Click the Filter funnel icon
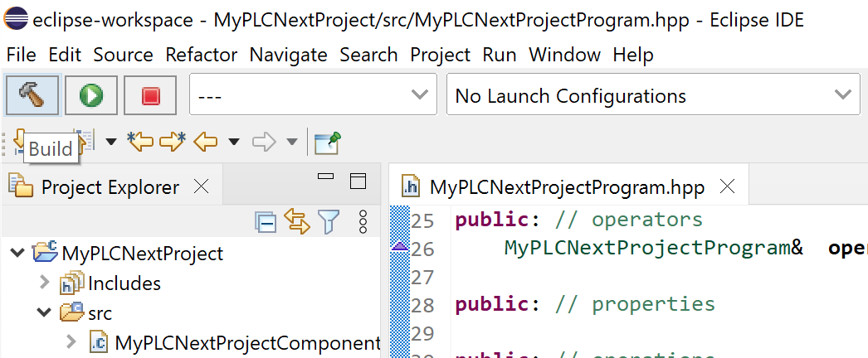868x358 pixels. click(329, 221)
